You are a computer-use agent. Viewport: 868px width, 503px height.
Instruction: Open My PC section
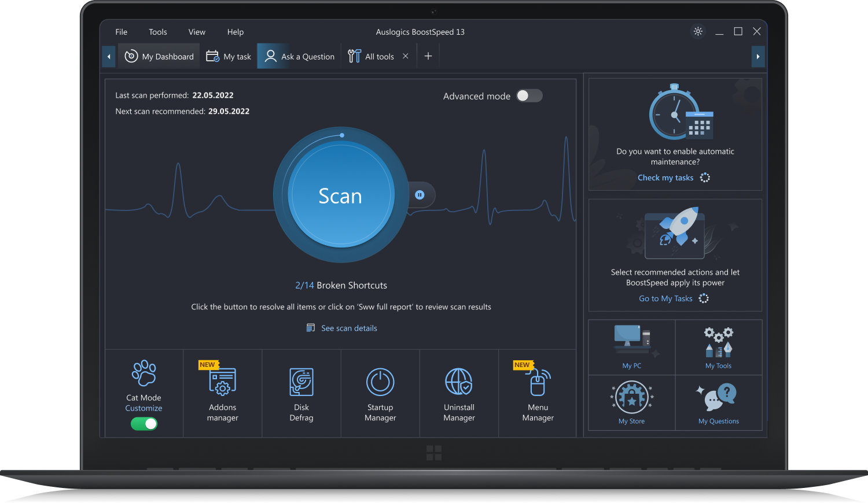pos(632,347)
